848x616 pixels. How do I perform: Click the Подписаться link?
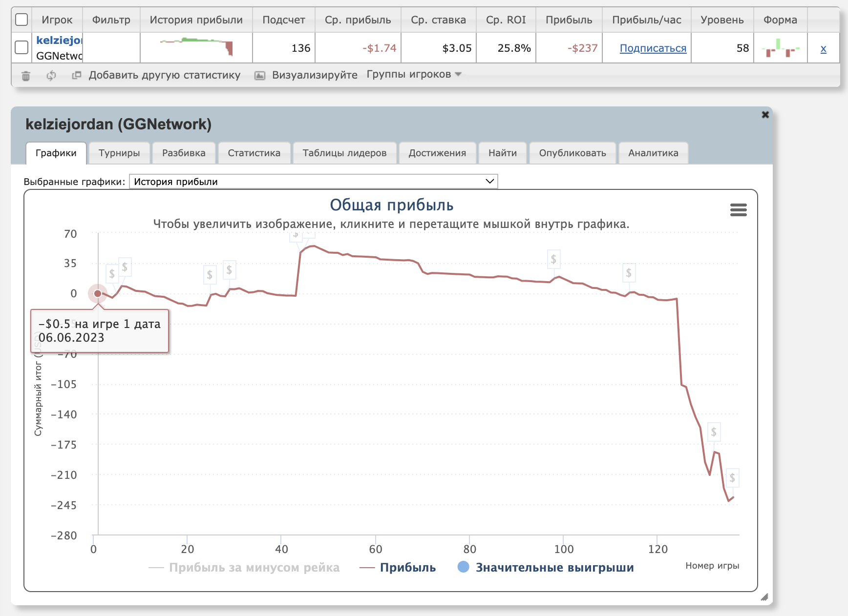coord(653,48)
